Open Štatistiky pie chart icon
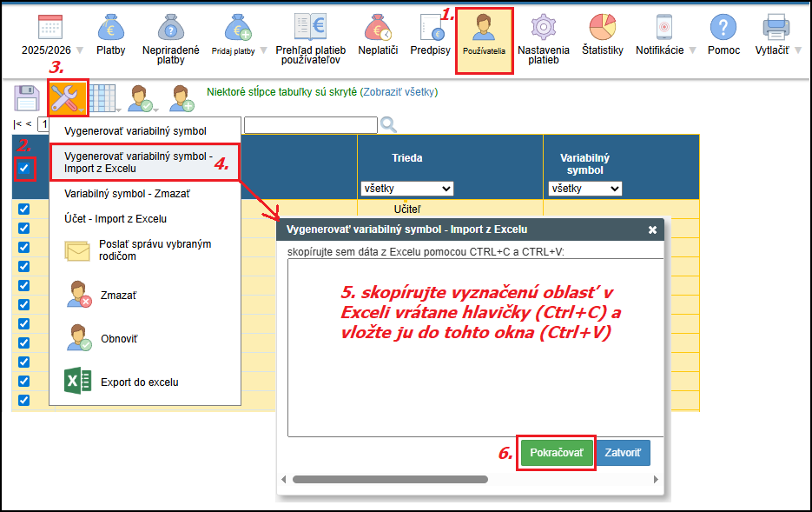 pyautogui.click(x=602, y=29)
